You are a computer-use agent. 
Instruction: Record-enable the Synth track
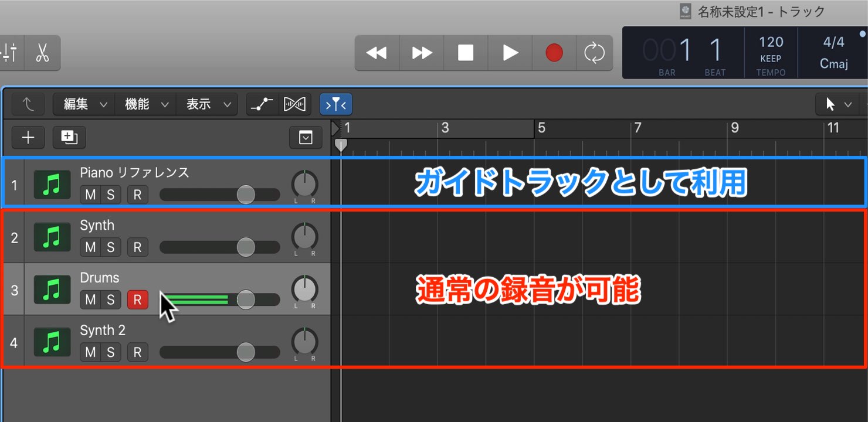[x=137, y=247]
